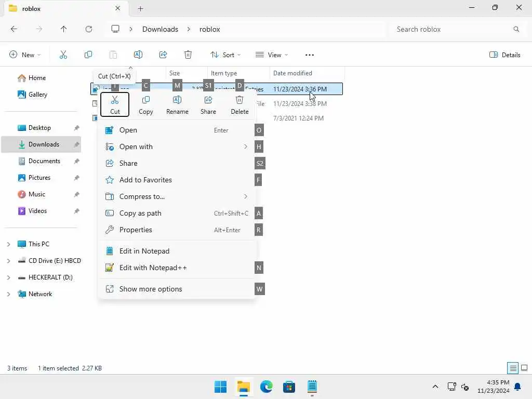Expand Open with submenu arrow
The image size is (532, 399).
click(x=246, y=147)
